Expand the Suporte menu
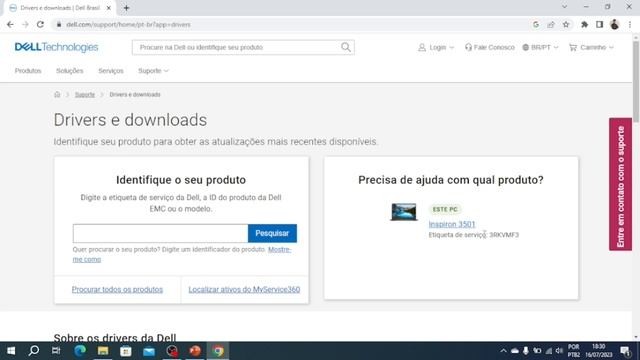Viewport: 640px width, 360px height. tap(153, 71)
